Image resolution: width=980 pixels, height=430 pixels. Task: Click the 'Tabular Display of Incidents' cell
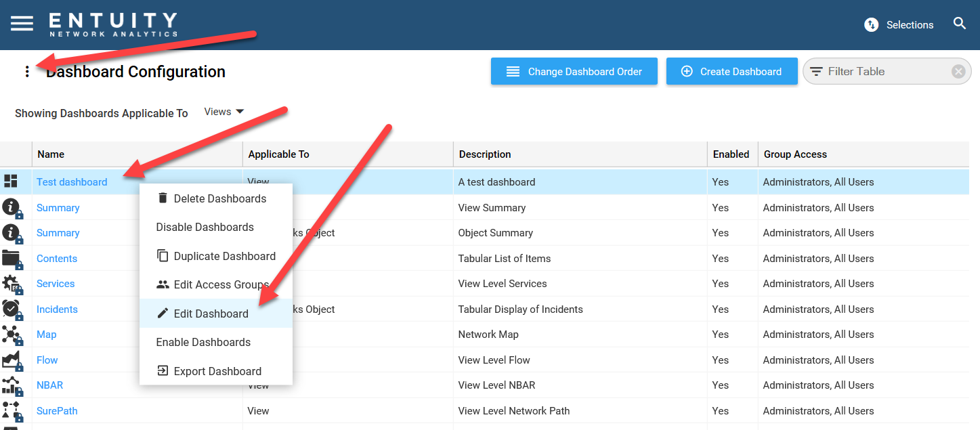[580, 309]
